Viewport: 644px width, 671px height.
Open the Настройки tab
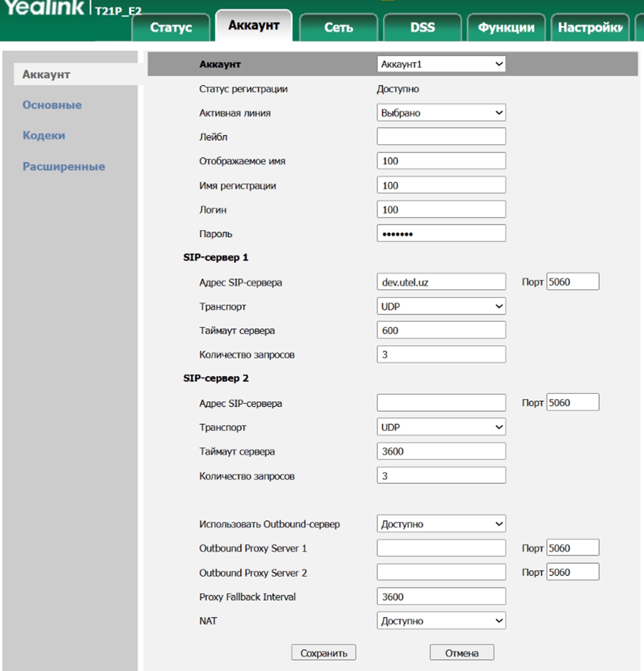590,28
